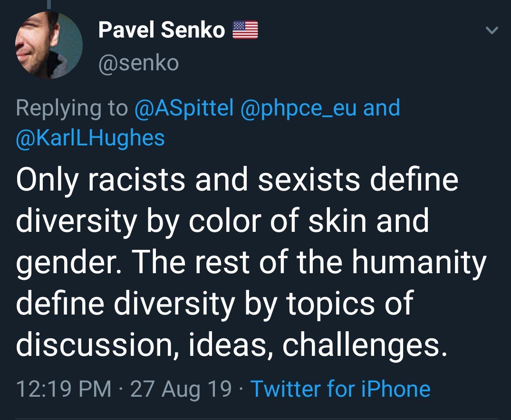Viewport: 511px width, 420px height.
Task: Open the @ASpittel mention link
Action: coord(184,108)
